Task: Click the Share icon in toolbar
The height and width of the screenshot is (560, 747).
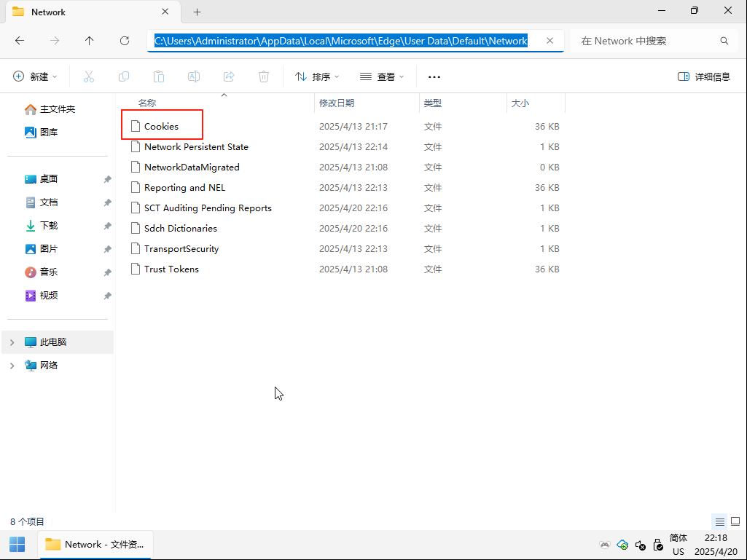Action: (x=229, y=76)
